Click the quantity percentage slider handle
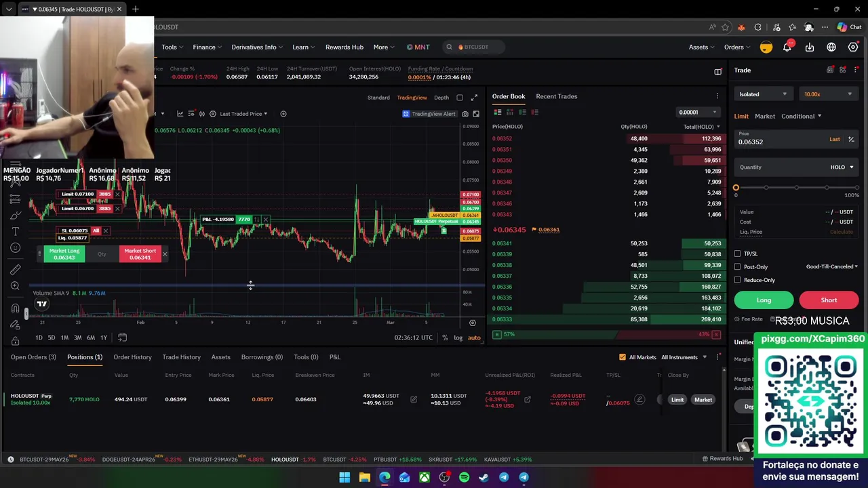This screenshot has width=868, height=488. point(736,187)
